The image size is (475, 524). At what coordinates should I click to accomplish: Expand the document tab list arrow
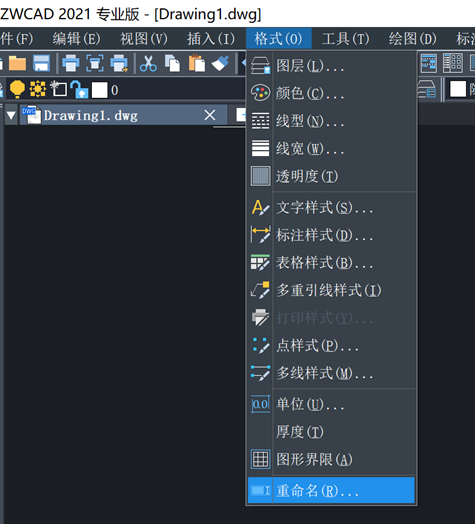[11, 116]
